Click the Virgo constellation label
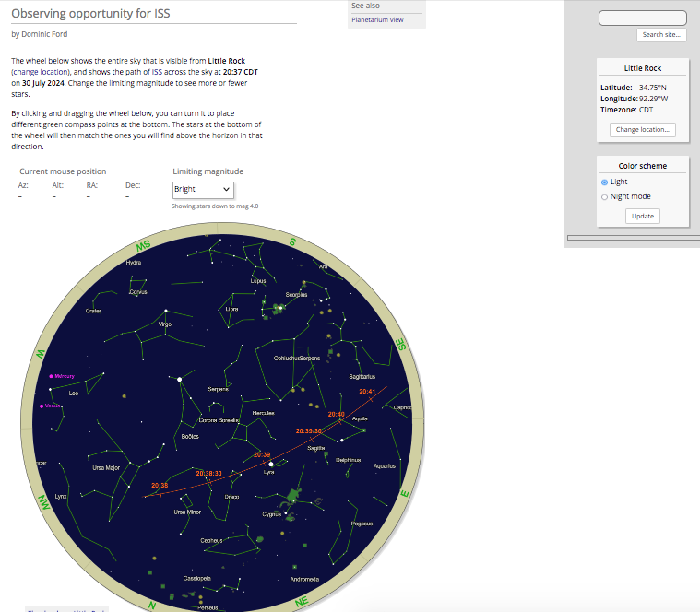This screenshot has width=700, height=612. 165,324
